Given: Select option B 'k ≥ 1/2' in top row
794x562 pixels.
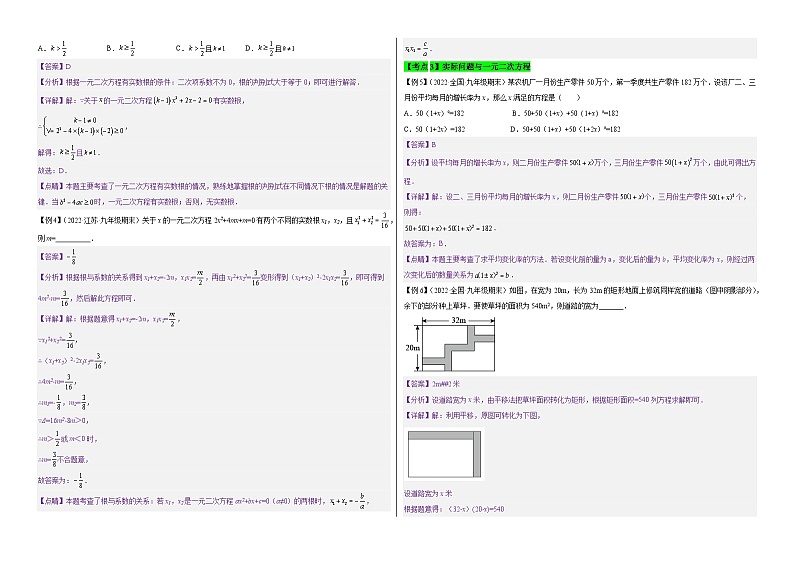Looking at the screenshot, I should coord(120,47).
